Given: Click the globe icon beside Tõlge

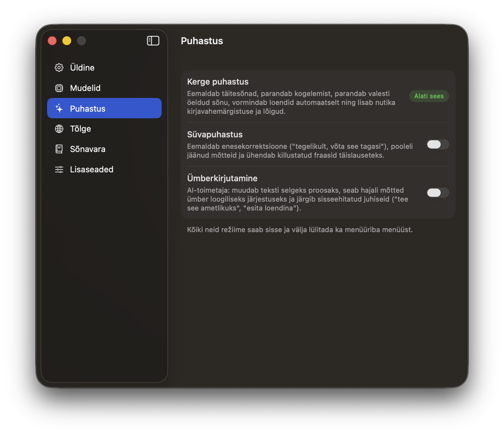Looking at the screenshot, I should (x=59, y=129).
